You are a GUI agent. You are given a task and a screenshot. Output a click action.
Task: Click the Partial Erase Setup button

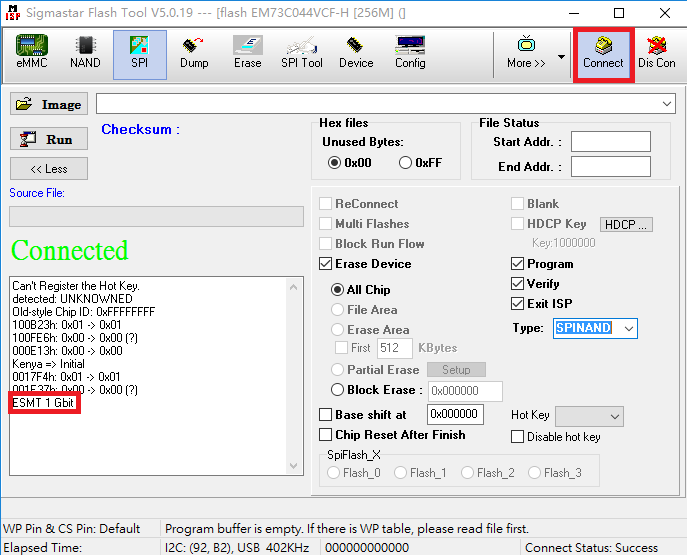(456, 370)
